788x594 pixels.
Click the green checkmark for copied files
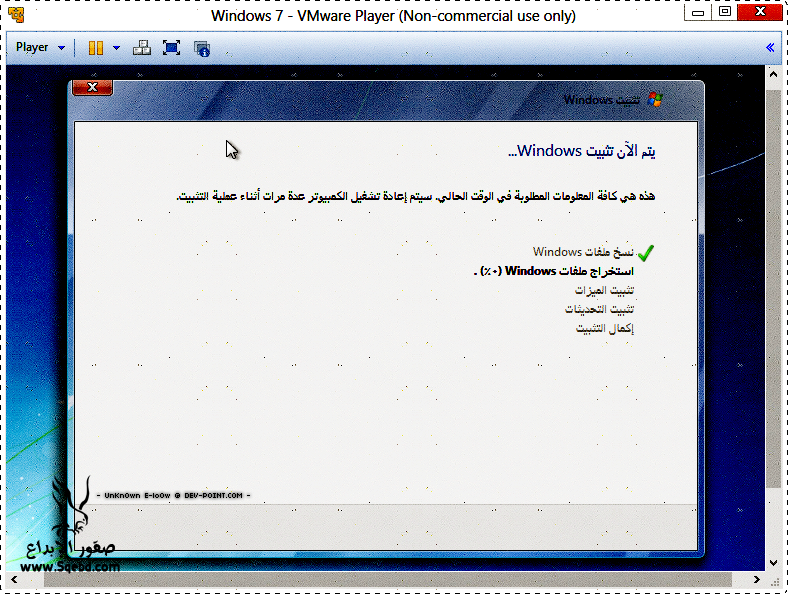point(645,253)
